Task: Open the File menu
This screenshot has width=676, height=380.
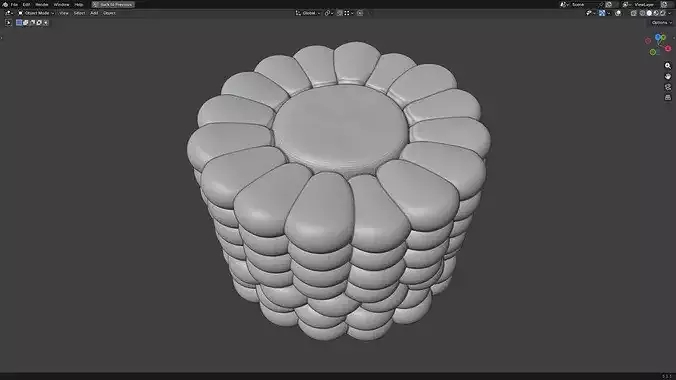Action: coord(14,4)
